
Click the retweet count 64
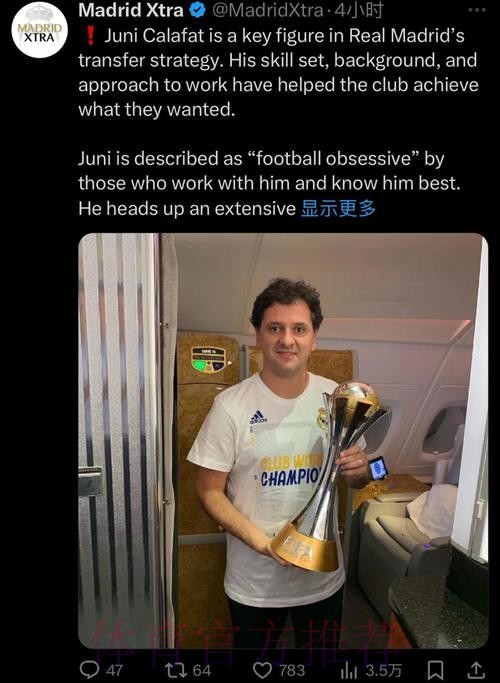click(x=202, y=670)
